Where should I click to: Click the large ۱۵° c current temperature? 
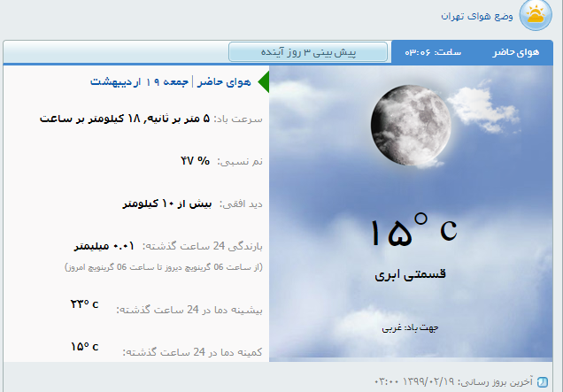click(x=414, y=230)
